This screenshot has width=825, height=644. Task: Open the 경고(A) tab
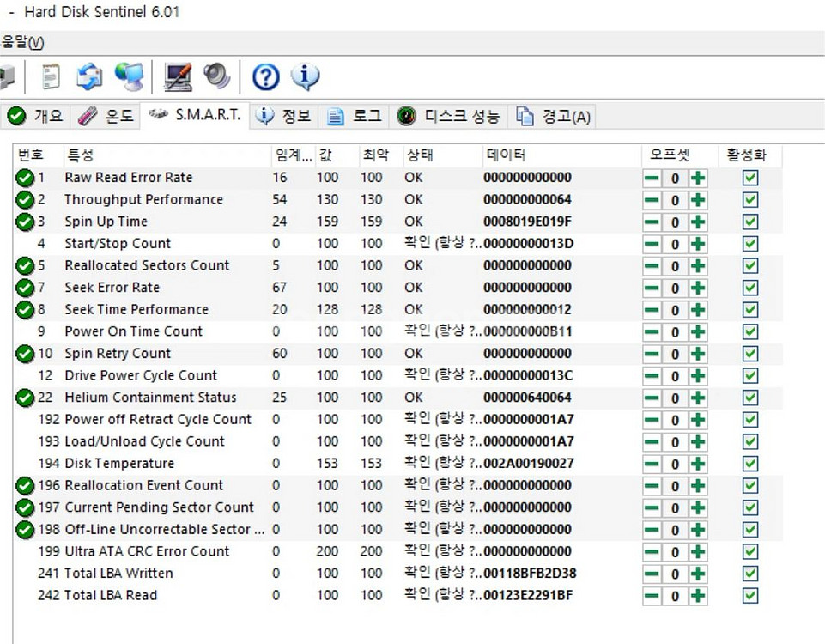pos(553,116)
